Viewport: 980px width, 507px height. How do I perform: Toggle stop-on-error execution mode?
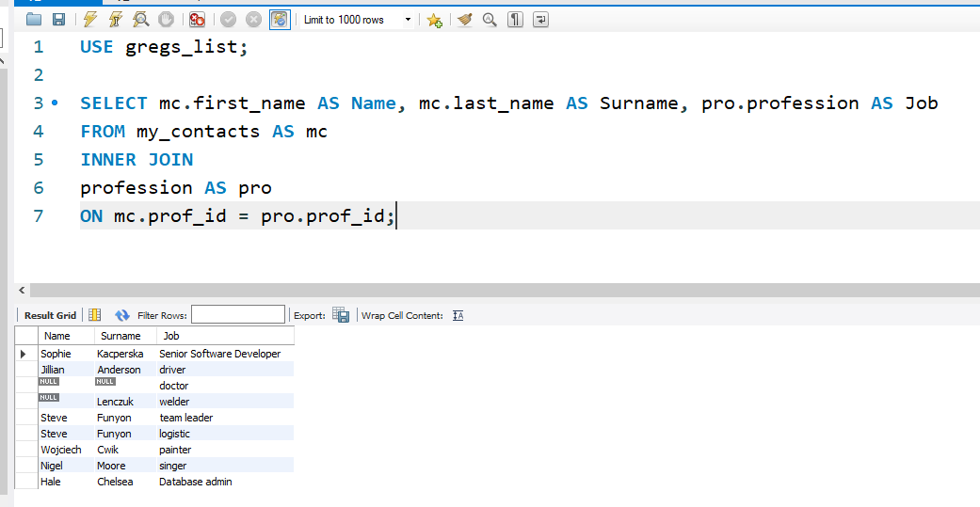coord(198,20)
